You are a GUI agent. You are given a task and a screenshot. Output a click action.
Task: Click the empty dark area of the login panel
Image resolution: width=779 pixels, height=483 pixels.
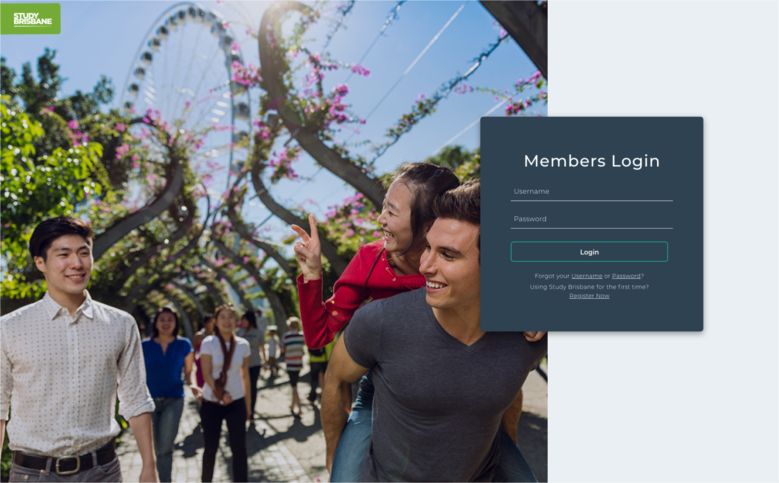[x=592, y=316]
